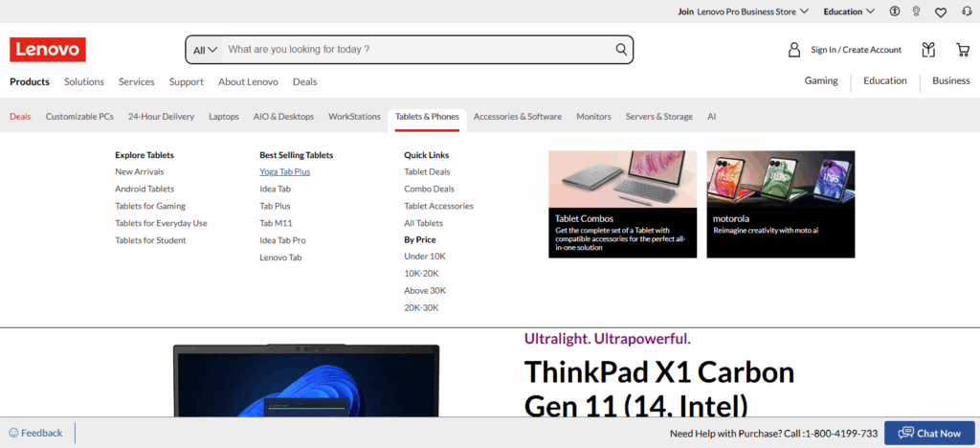
Task: Select the Monitors tab
Action: (x=593, y=116)
